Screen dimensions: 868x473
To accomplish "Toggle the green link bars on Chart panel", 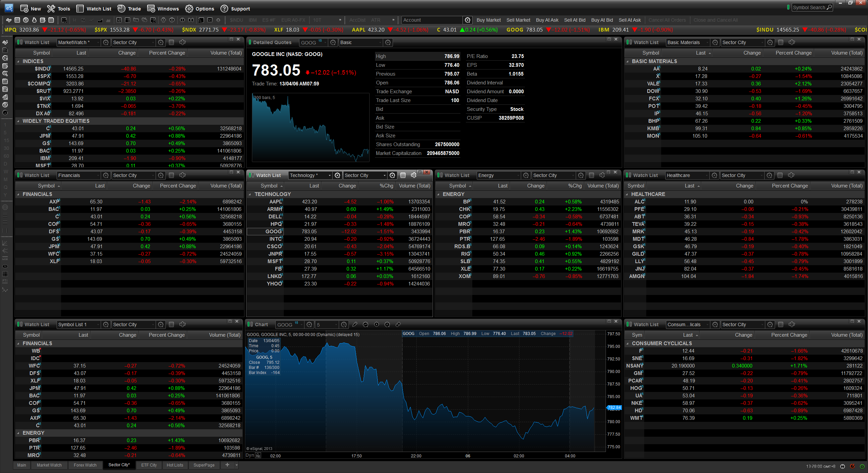I will coord(250,324).
